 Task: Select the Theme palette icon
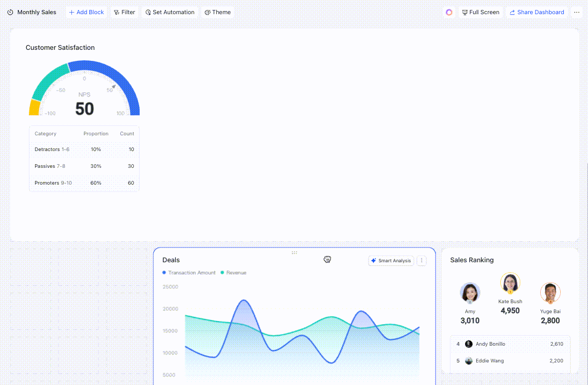point(209,12)
